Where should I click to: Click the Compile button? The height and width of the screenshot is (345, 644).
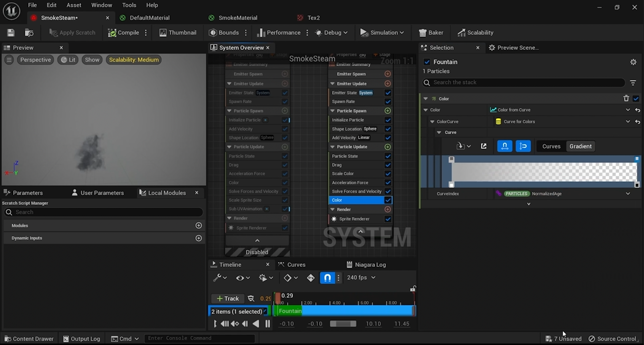123,32
